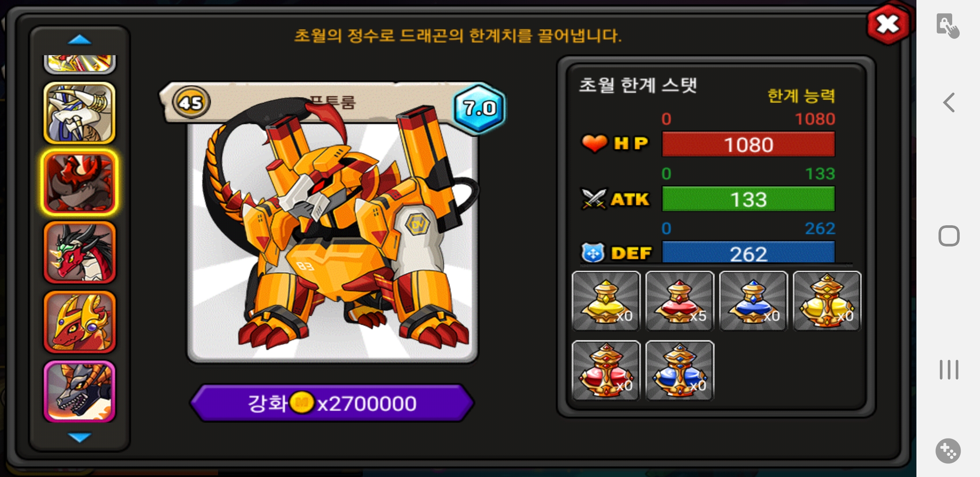
Task: Click the red HP 1080 bar
Action: [749, 144]
